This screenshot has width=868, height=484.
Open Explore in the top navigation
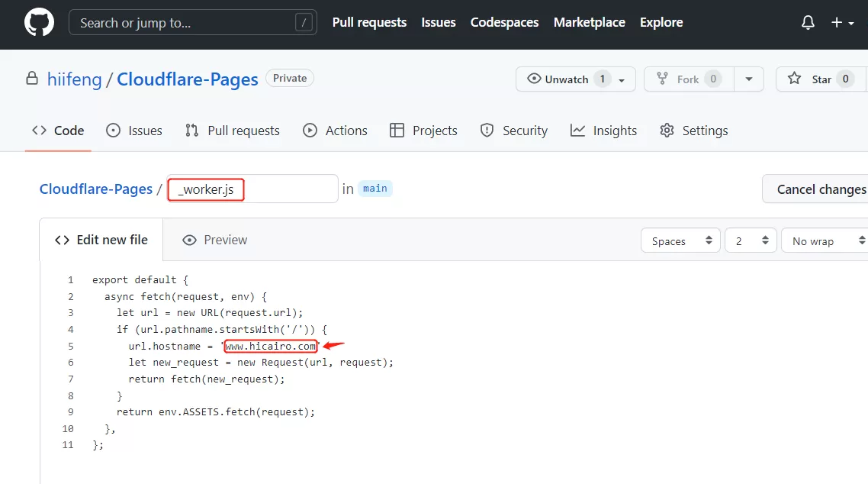661,23
